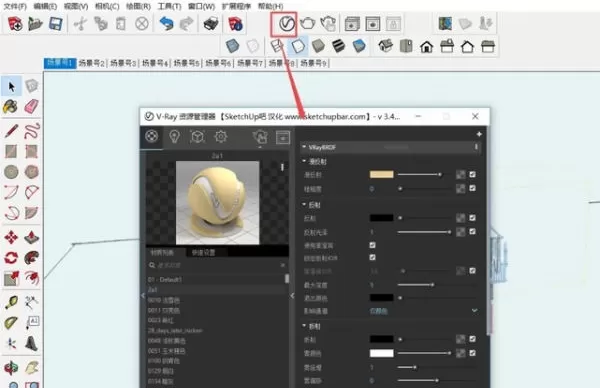Toggle the diffuse (漫反射) color checkbox
Viewport: 600px width, 388px height.
(x=473, y=174)
